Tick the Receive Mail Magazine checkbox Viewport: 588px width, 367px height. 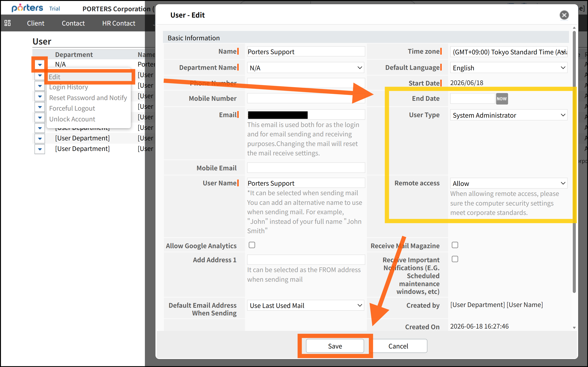pos(455,245)
